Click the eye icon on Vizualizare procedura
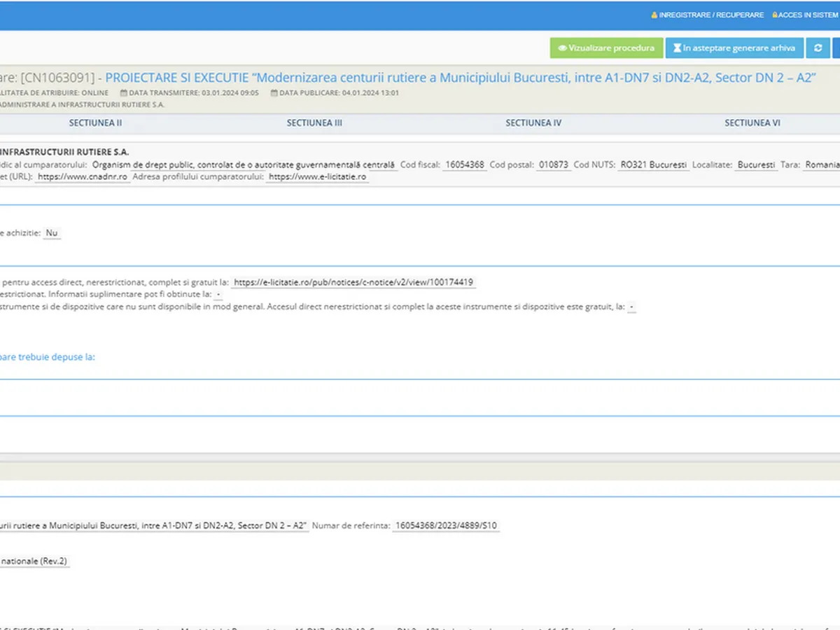840x630 pixels. tap(562, 48)
